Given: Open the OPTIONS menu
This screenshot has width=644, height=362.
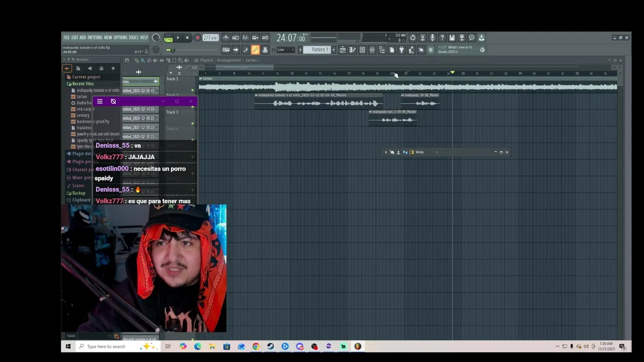Looking at the screenshot, I should [120, 38].
